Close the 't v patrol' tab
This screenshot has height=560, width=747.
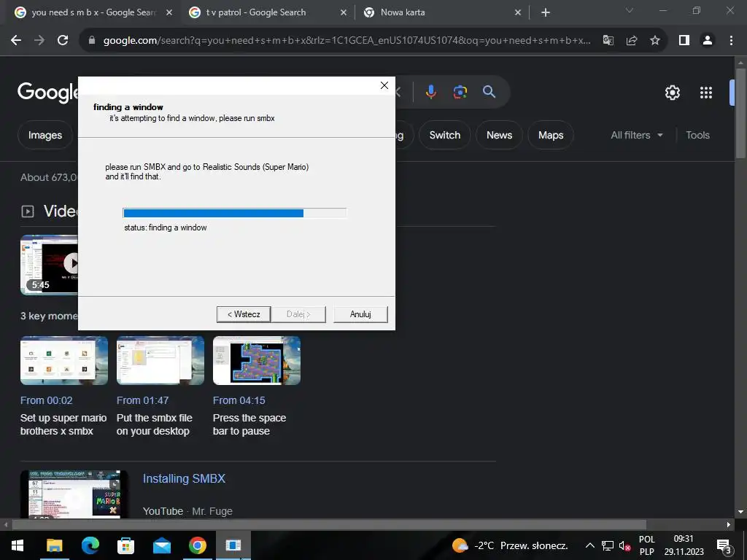coord(344,12)
